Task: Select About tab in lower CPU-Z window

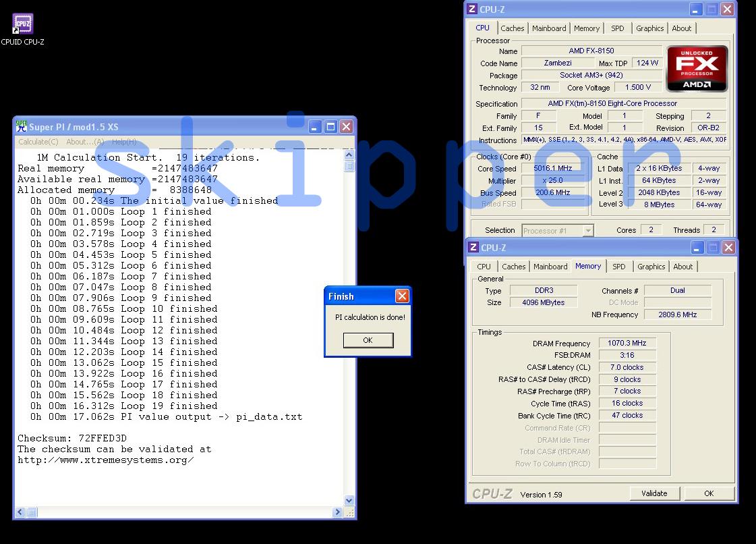Action: [683, 267]
